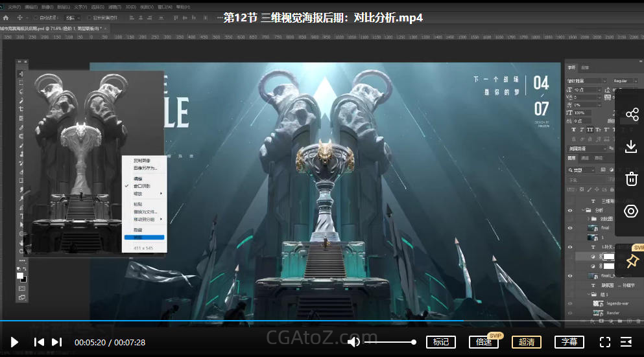Open the 超清 video quality menu

[526, 342]
